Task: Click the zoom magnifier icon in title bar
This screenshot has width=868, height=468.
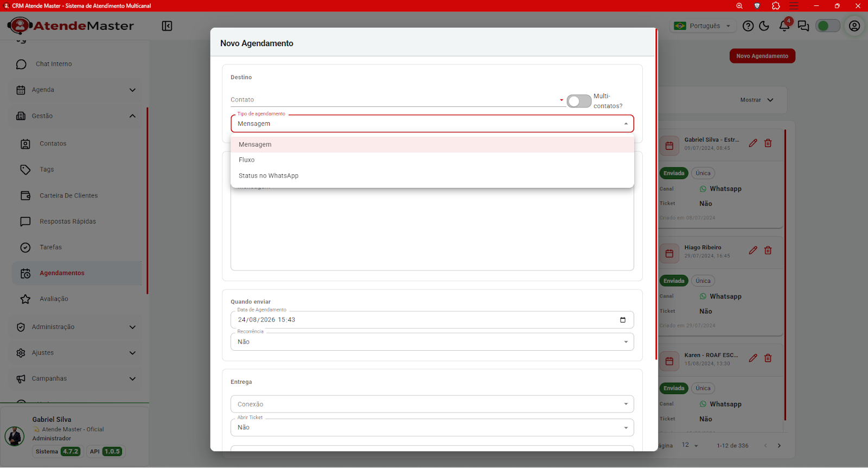Action: tap(739, 6)
